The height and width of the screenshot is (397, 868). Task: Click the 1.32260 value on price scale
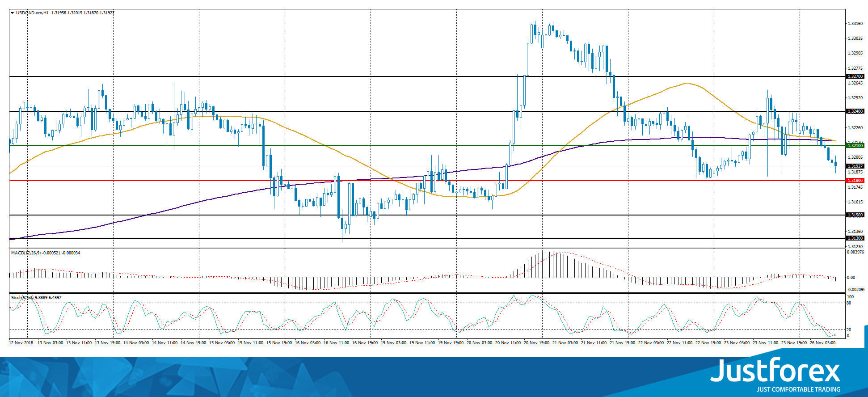click(x=855, y=128)
